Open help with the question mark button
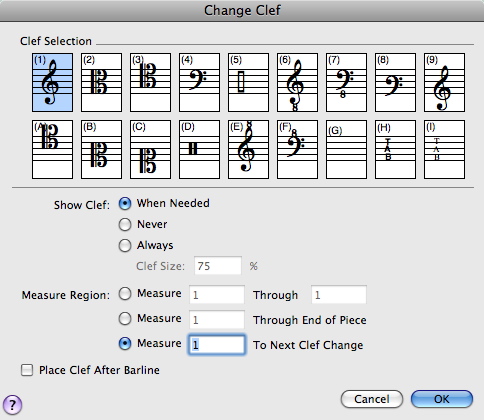This screenshot has height=420, width=484. tap(12, 405)
